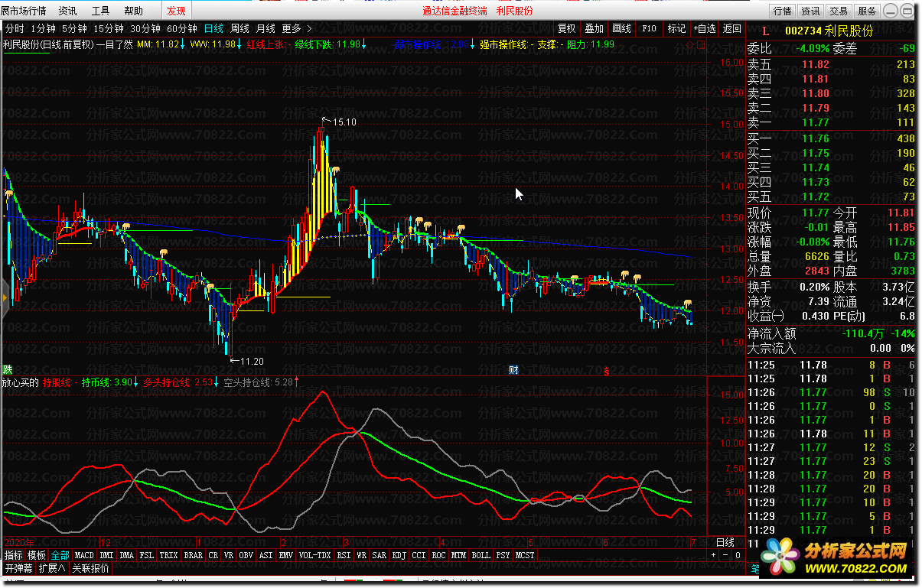This screenshot has height=588, width=922.
Task: Select the KDJ indicator
Action: [x=399, y=555]
